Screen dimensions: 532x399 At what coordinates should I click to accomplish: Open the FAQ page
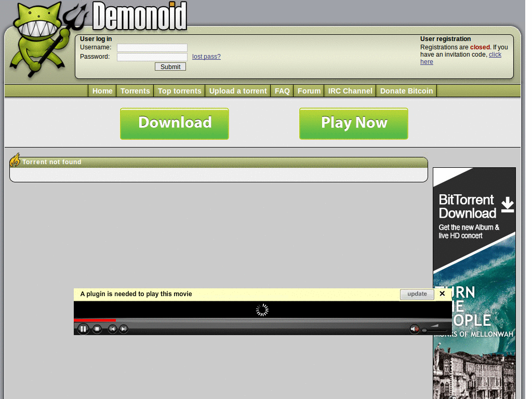(282, 91)
